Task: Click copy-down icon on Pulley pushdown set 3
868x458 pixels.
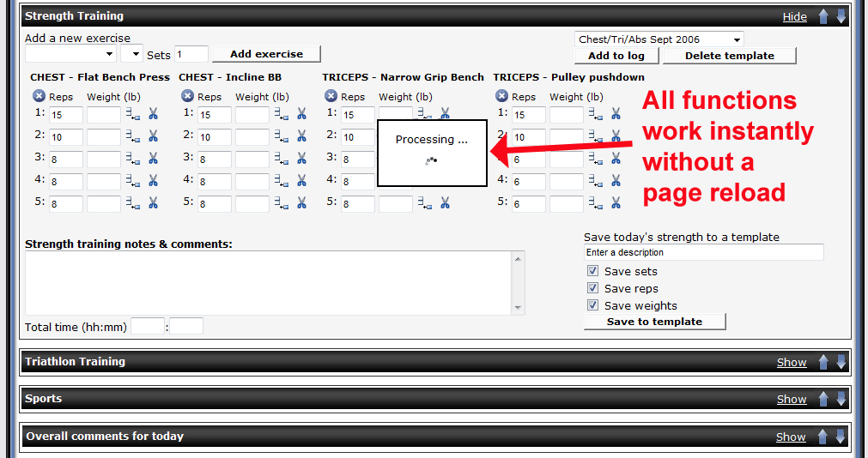Action: [595, 158]
